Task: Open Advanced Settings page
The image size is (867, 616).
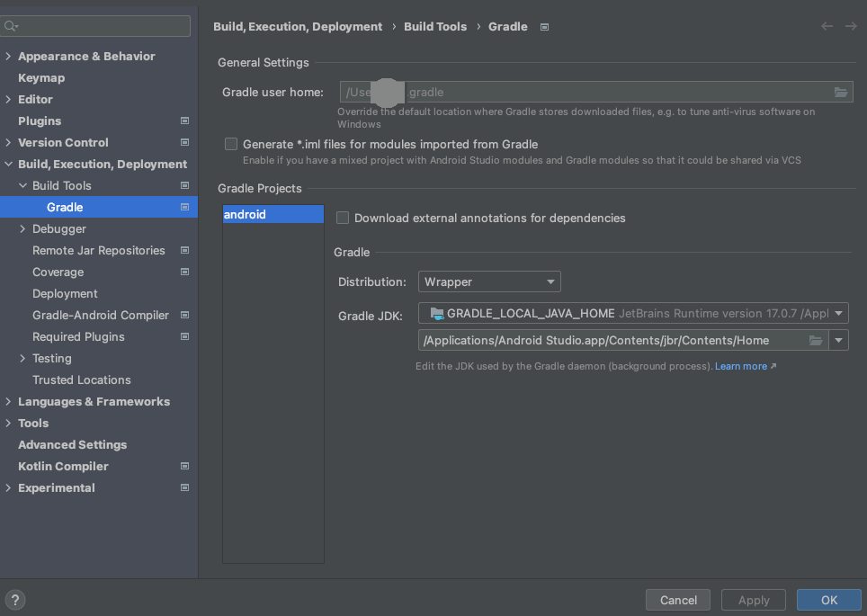Action: click(x=73, y=444)
